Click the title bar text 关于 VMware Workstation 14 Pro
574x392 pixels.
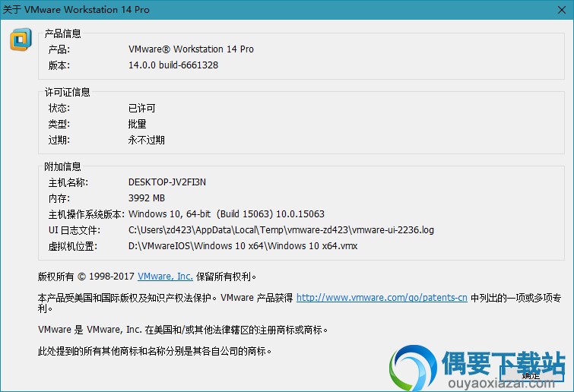click(76, 10)
